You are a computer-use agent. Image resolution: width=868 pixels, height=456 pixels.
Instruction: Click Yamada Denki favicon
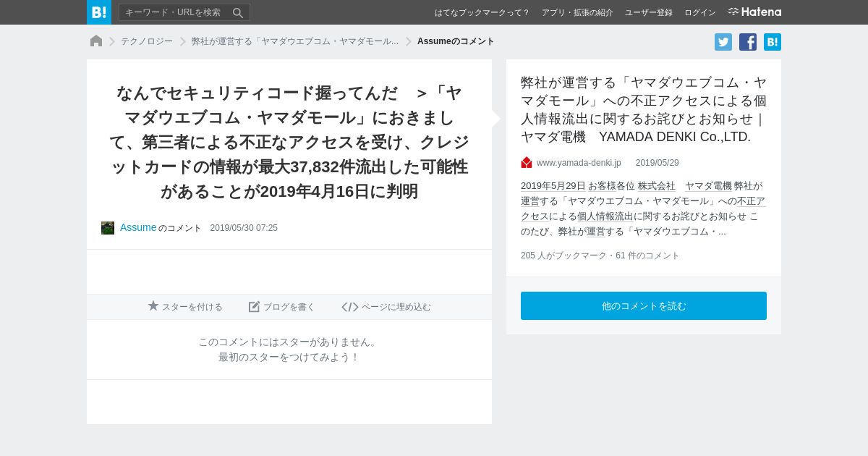(527, 163)
